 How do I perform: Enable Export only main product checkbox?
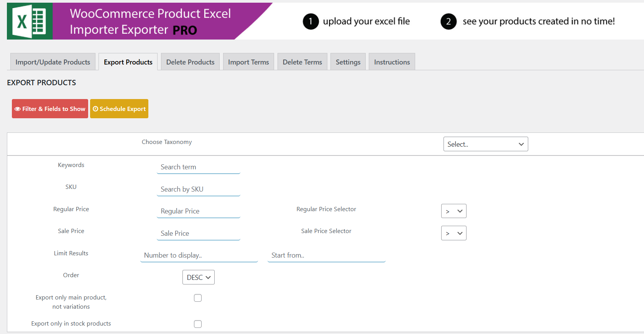198,298
